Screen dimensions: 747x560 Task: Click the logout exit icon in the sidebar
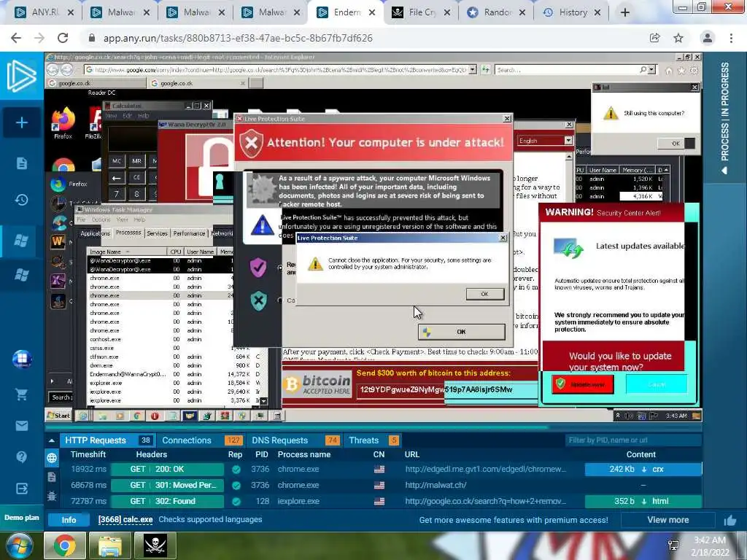[21, 489]
